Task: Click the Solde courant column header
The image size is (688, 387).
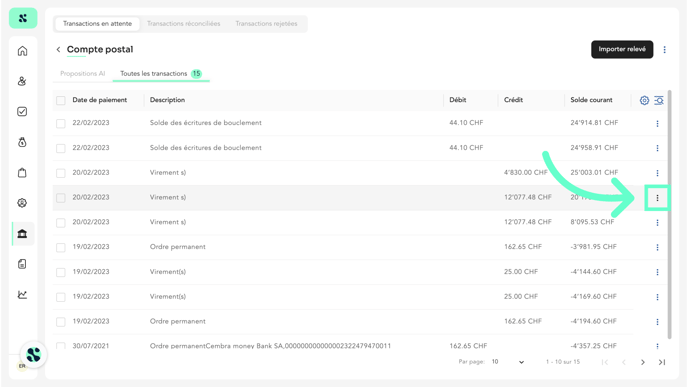Action: (591, 100)
